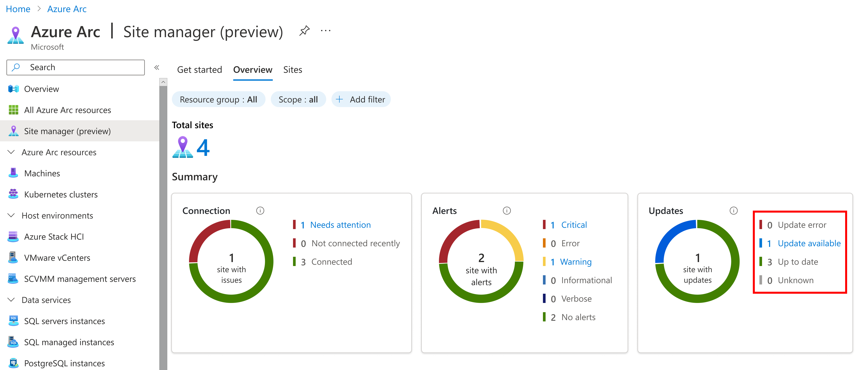
Task: Click the 'Up to date' row
Action: coord(789,262)
